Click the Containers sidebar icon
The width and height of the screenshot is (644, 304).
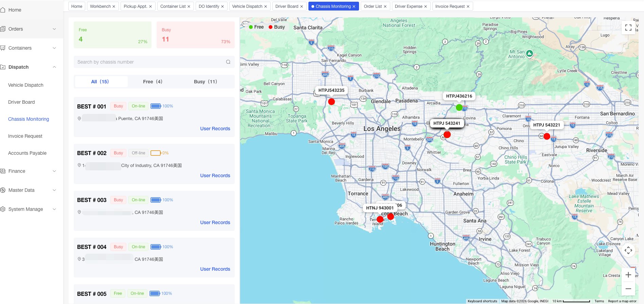[x=2, y=48]
